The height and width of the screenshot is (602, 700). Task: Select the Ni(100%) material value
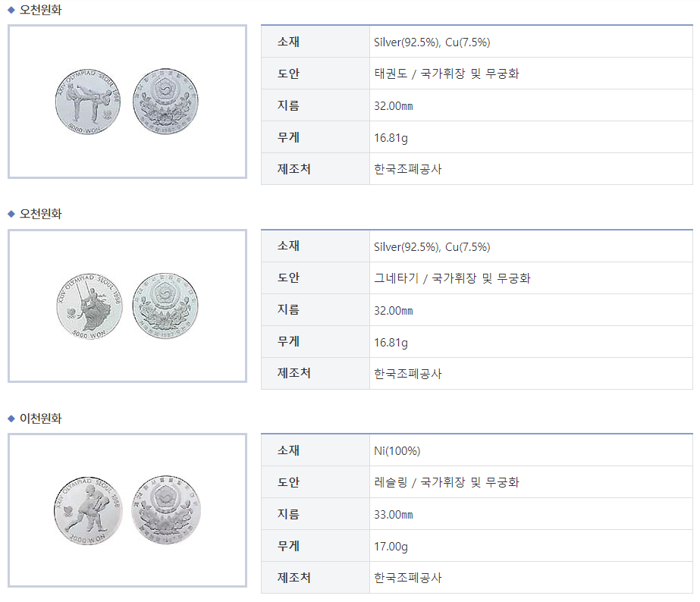click(397, 451)
